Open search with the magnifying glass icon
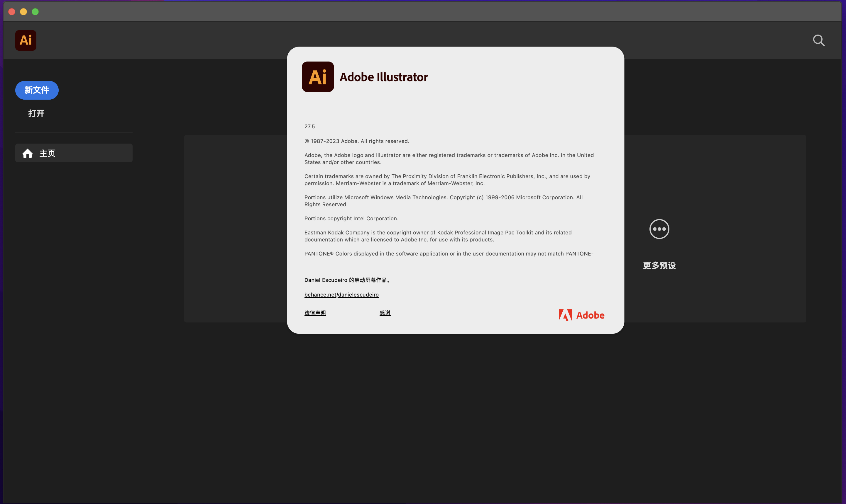 click(x=818, y=40)
